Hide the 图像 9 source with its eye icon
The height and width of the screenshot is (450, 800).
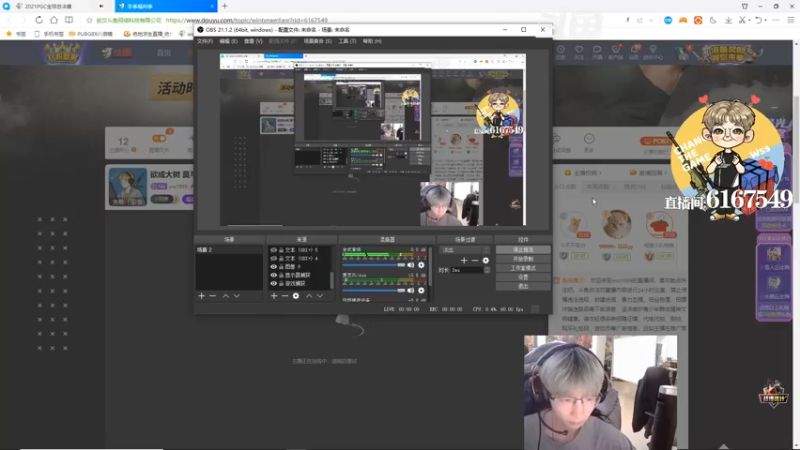(x=273, y=267)
